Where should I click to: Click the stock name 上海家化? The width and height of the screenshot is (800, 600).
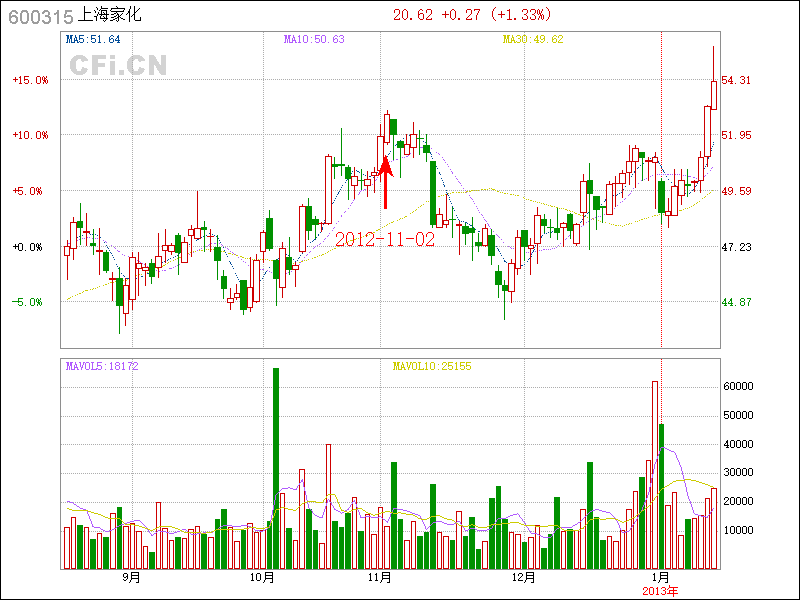[x=115, y=16]
